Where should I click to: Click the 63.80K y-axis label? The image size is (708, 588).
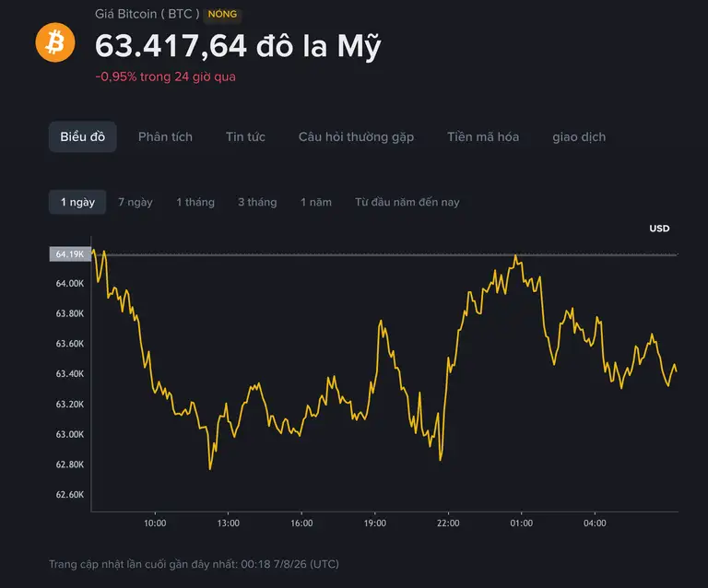tap(70, 313)
